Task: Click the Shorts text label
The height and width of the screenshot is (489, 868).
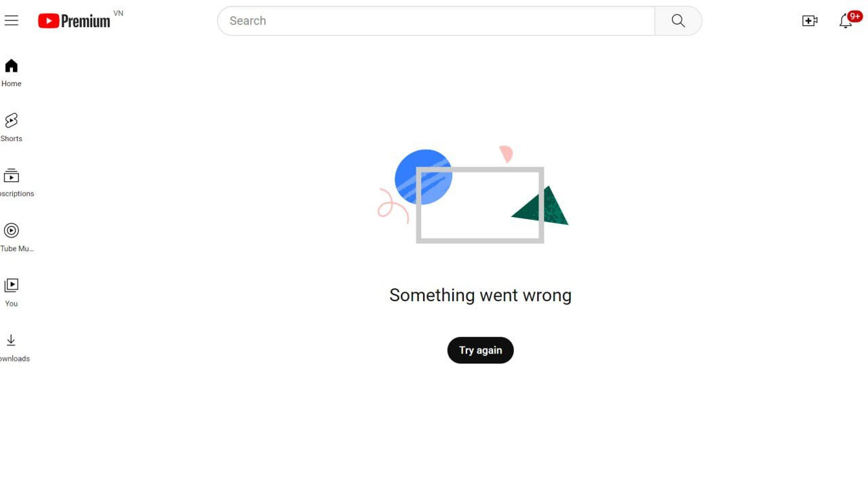Action: tap(12, 139)
